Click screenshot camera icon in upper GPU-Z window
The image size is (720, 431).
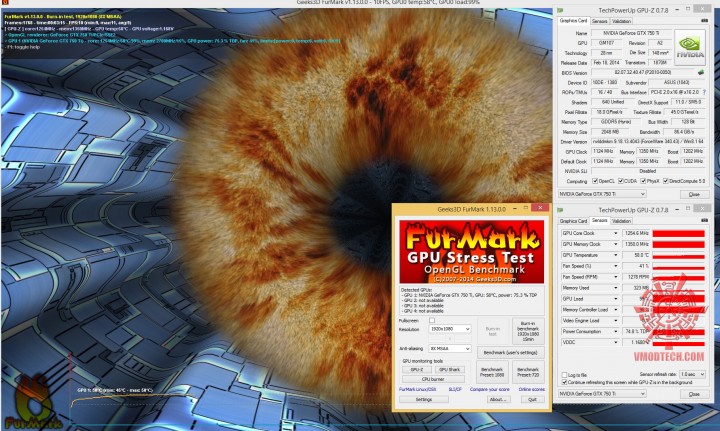(x=704, y=21)
